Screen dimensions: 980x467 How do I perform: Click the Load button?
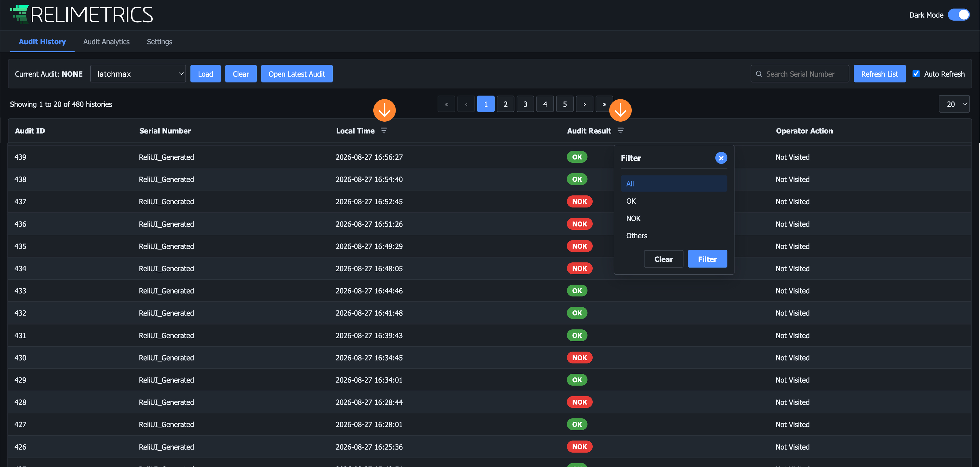point(206,74)
